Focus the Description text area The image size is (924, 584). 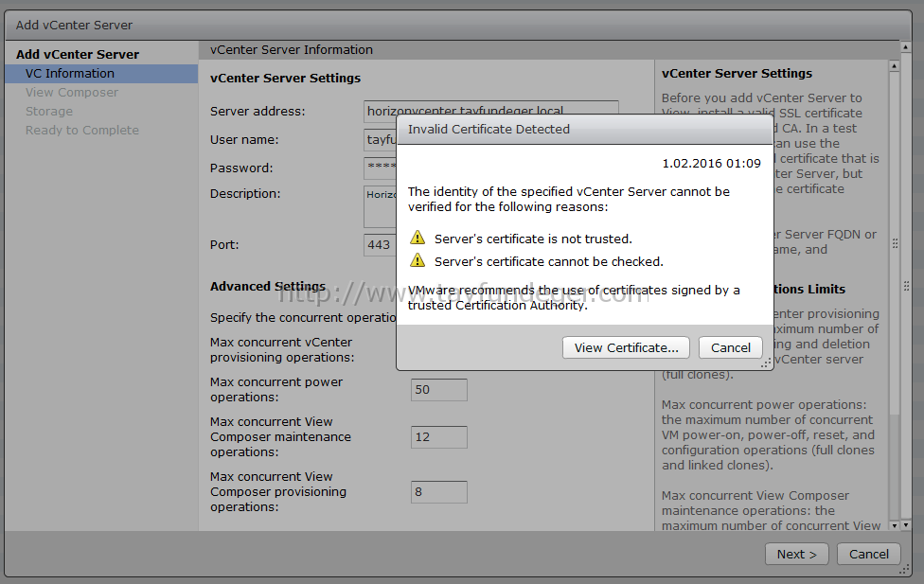[380, 206]
